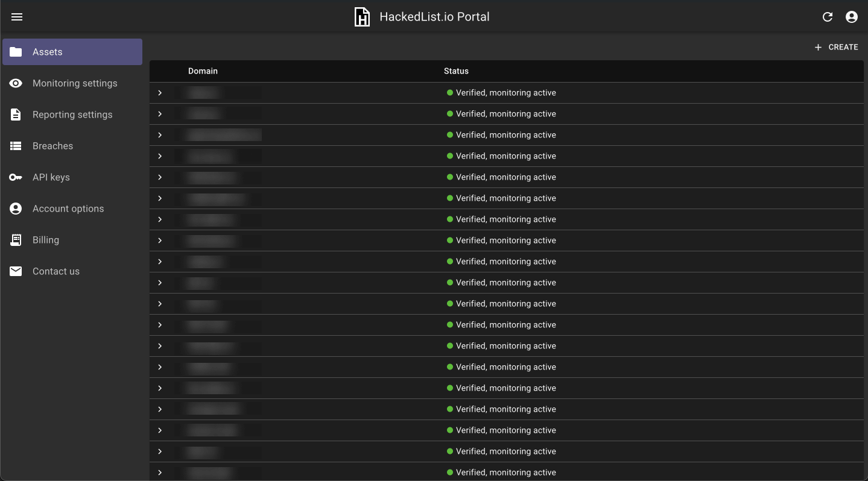
Task: Expand the first domain row chevron
Action: point(160,93)
